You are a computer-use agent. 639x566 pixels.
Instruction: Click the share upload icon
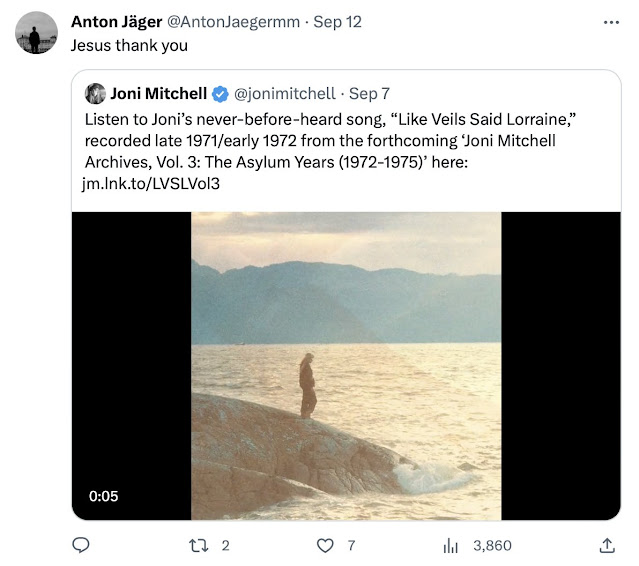click(x=606, y=546)
